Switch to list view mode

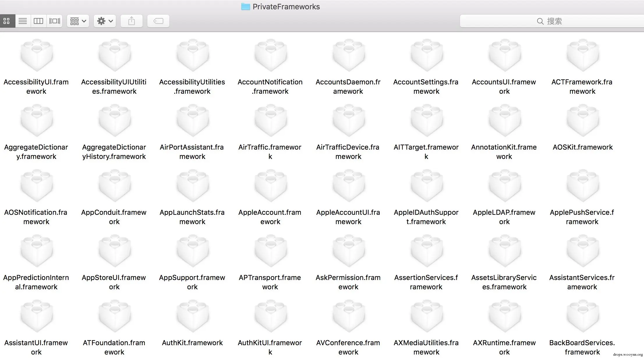click(23, 21)
